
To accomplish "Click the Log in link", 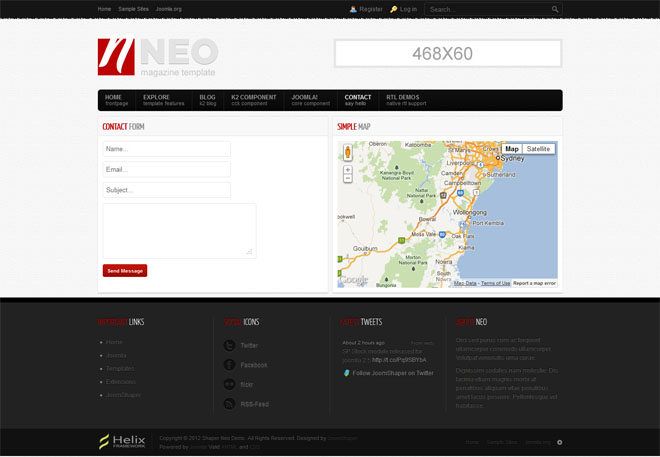I will tap(404, 9).
